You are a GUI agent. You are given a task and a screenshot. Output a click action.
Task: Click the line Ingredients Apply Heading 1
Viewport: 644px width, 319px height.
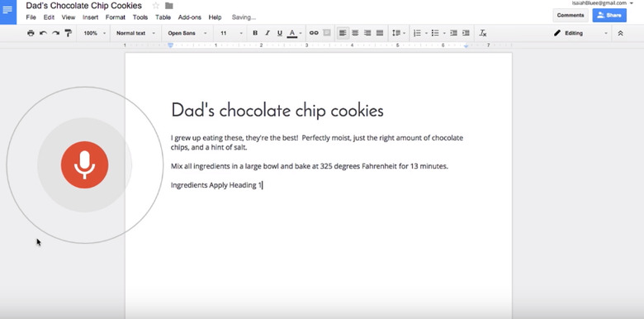click(x=216, y=185)
